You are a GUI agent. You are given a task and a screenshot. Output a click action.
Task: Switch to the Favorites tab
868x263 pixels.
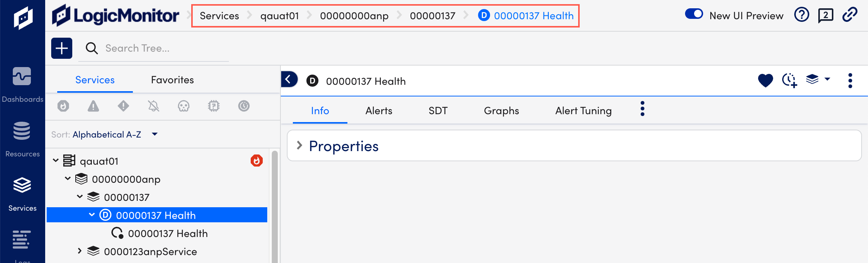click(172, 80)
